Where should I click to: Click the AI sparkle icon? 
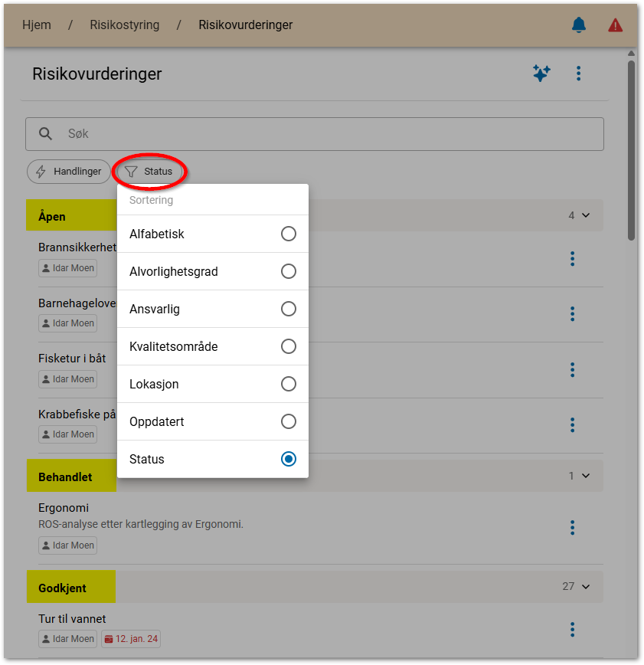pos(541,74)
